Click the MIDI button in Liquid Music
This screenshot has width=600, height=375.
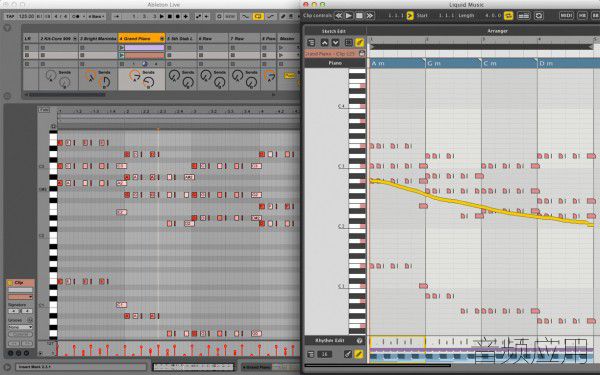pyautogui.click(x=566, y=16)
